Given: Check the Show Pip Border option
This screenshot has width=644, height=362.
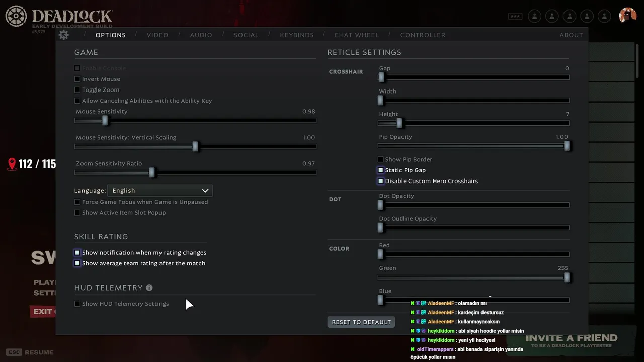Looking at the screenshot, I should coord(381,159).
